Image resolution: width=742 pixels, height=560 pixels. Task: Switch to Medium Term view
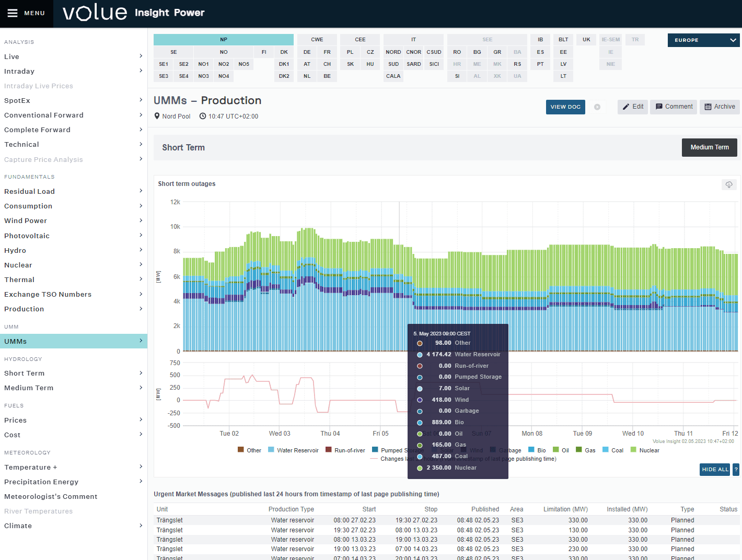coord(709,147)
